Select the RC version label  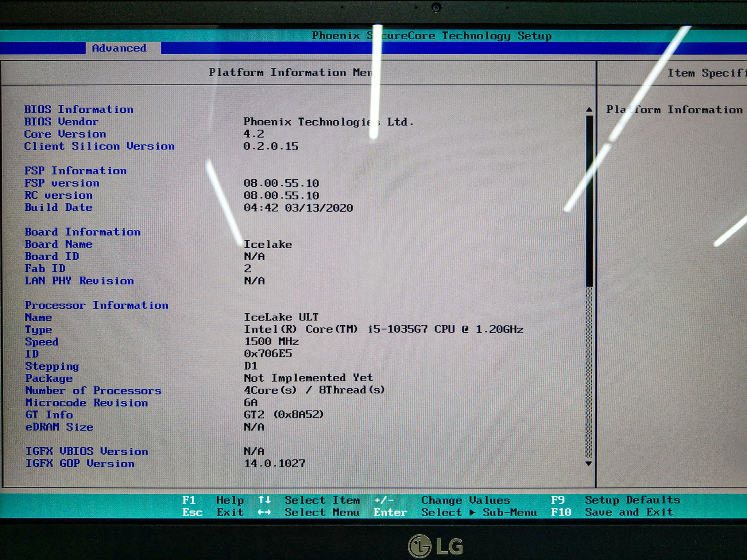point(58,195)
